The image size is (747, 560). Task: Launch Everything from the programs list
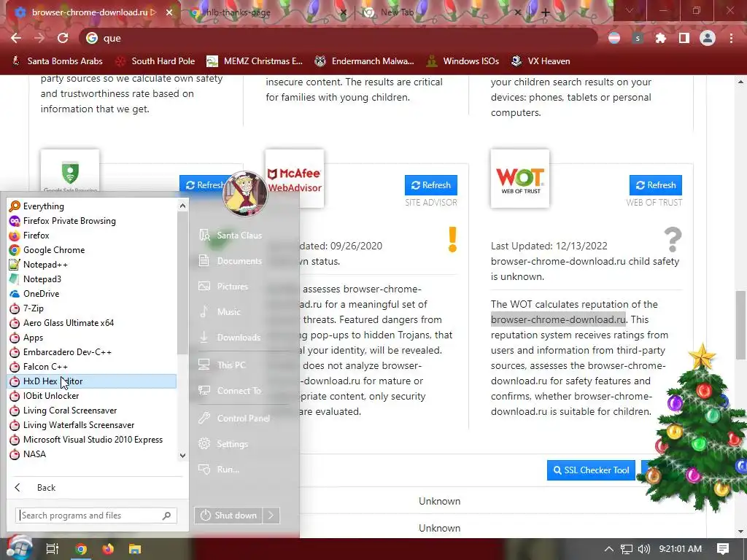click(x=92, y=206)
